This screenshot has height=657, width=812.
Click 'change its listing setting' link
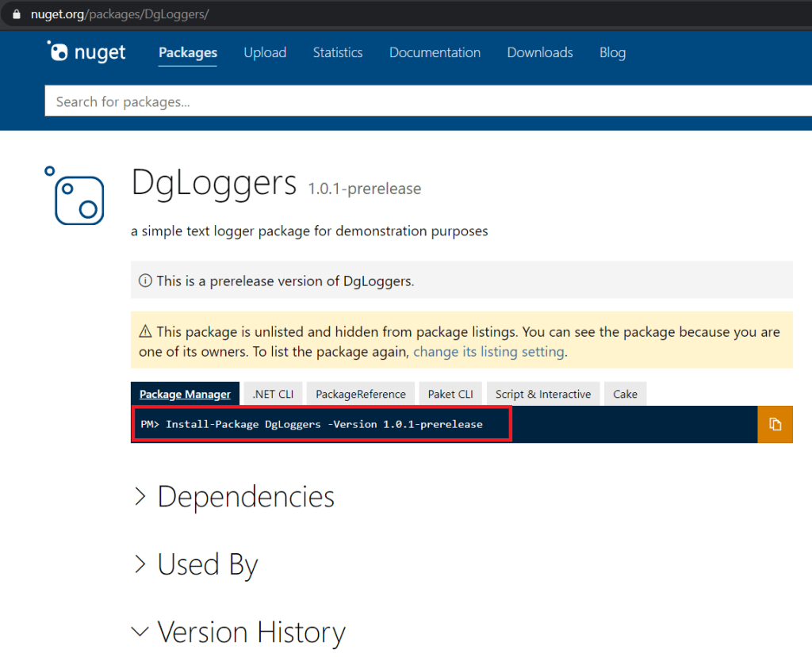(489, 352)
